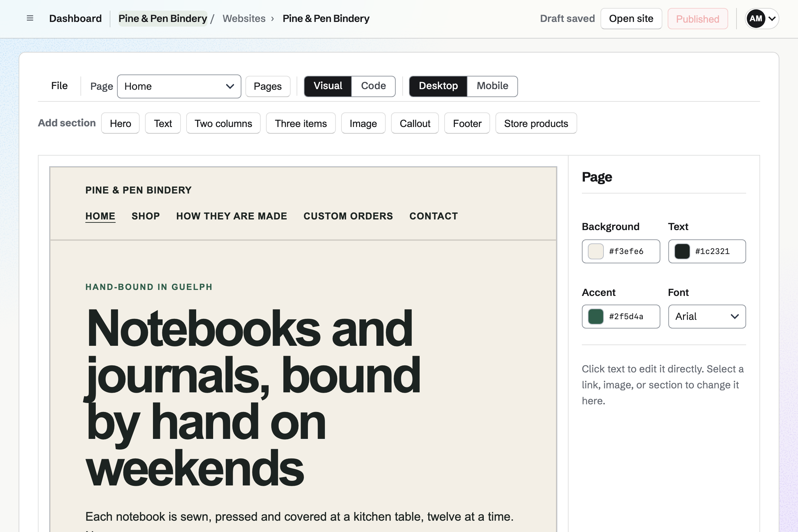The width and height of the screenshot is (798, 532).
Task: Select the CONTACT nav link
Action: pyautogui.click(x=434, y=216)
